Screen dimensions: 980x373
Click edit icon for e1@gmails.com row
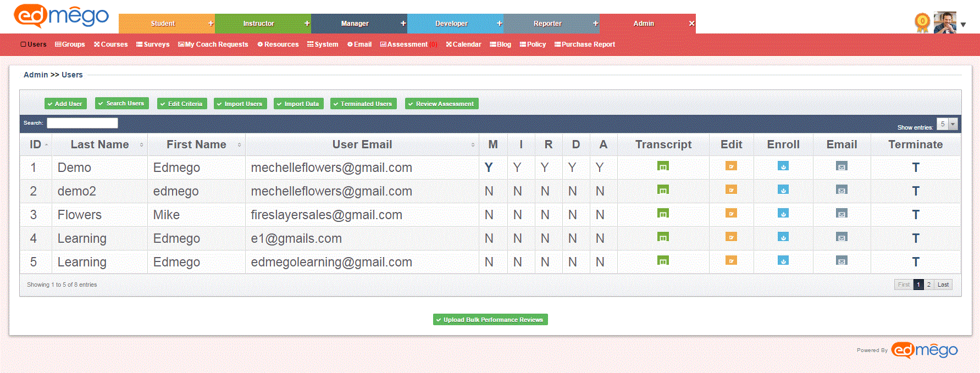(x=731, y=237)
